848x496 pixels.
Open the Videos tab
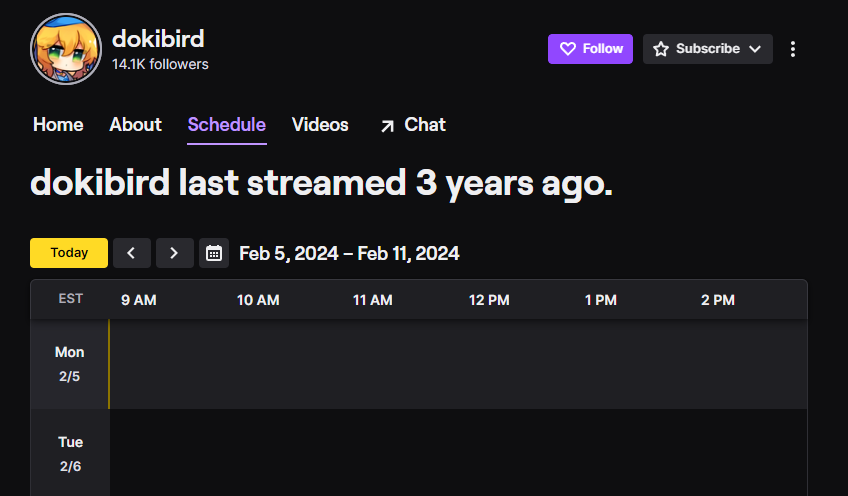(320, 125)
